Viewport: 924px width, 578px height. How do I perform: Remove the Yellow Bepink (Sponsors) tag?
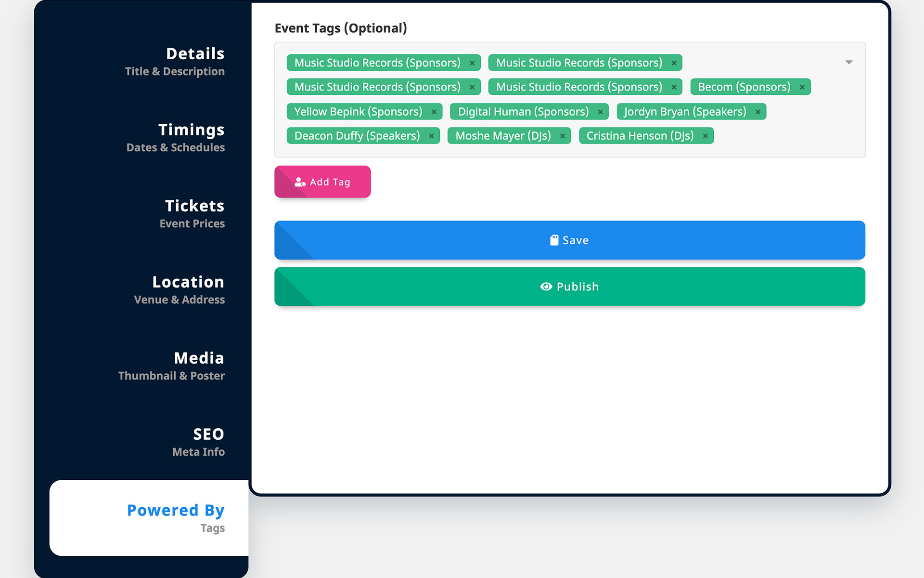(434, 112)
